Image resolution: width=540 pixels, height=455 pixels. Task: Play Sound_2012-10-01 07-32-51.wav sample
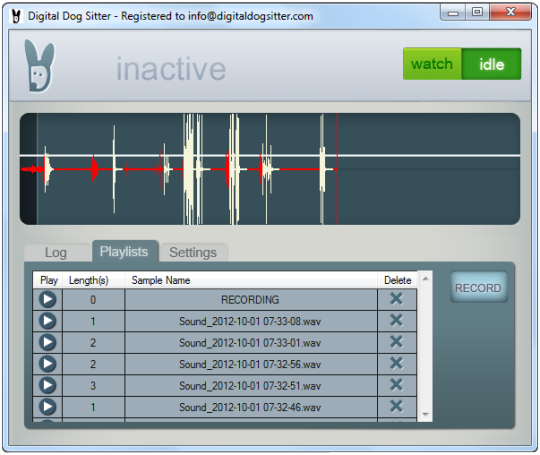point(48,385)
